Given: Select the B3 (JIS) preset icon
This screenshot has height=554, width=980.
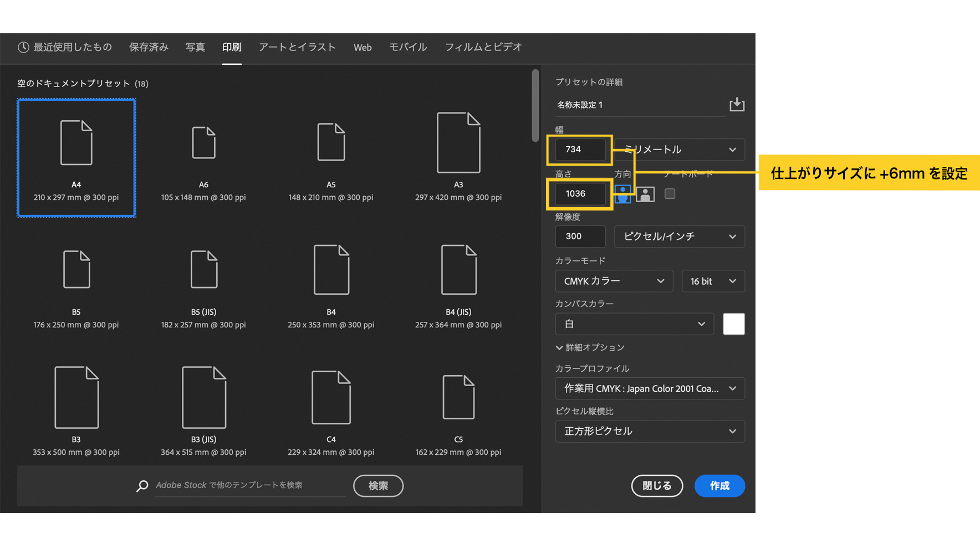Looking at the screenshot, I should click(x=203, y=397).
